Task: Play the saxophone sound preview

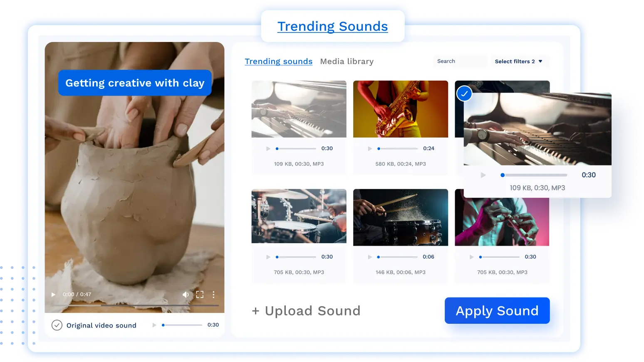Action: pyautogui.click(x=370, y=148)
